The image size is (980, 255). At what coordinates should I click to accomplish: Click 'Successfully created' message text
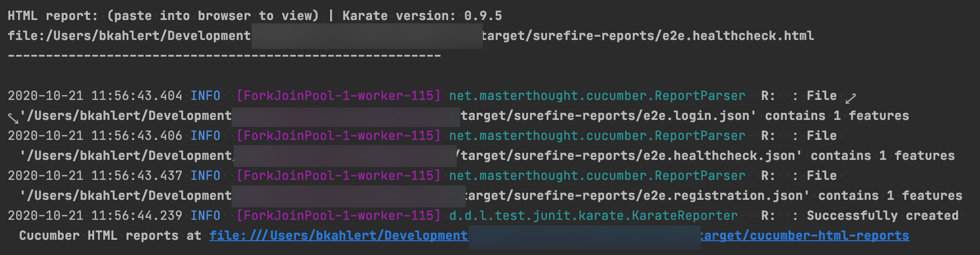point(882,216)
